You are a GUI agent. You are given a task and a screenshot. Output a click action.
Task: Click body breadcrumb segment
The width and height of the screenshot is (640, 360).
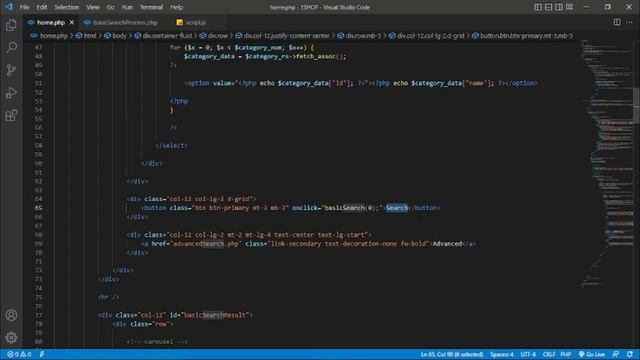pyautogui.click(x=119, y=36)
